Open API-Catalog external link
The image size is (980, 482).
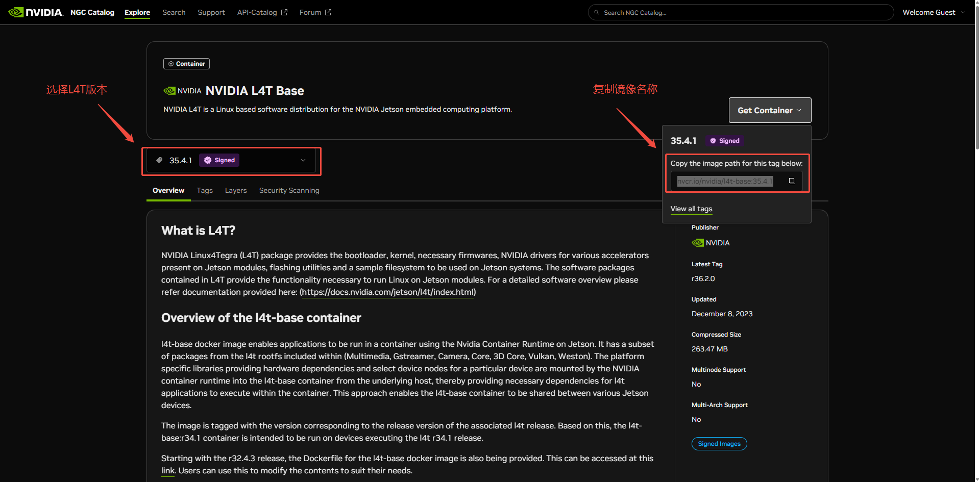(x=262, y=12)
